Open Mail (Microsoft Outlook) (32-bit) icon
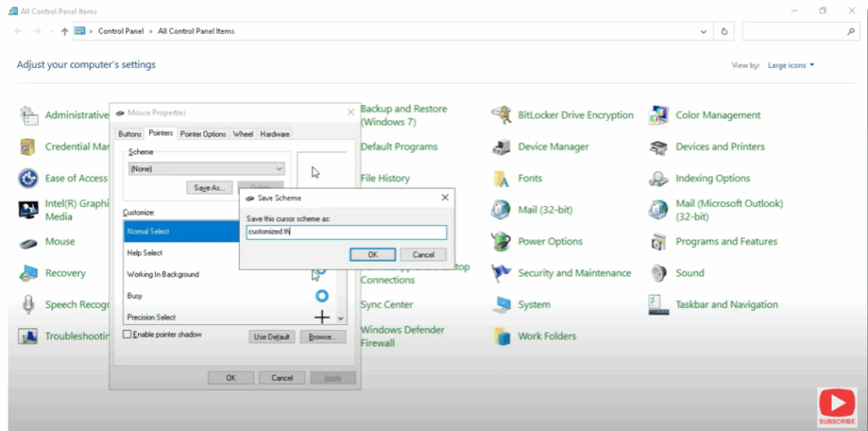This screenshot has width=868, height=431. click(x=659, y=210)
